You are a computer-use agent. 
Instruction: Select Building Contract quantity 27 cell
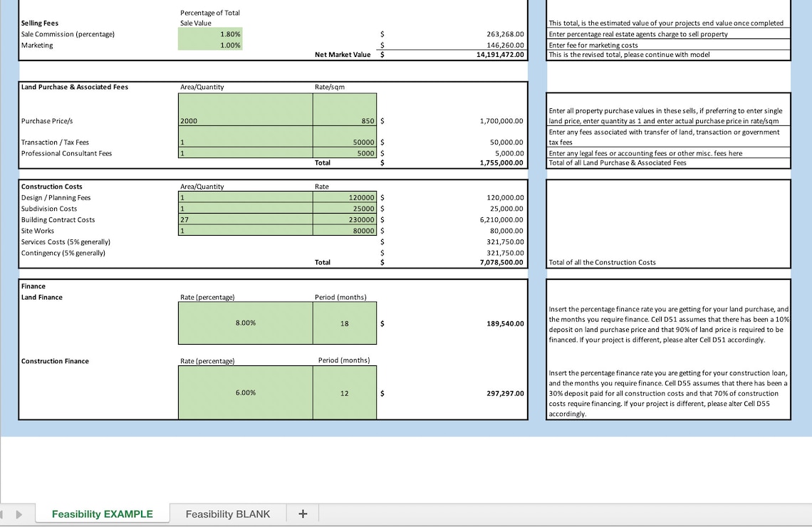point(246,219)
